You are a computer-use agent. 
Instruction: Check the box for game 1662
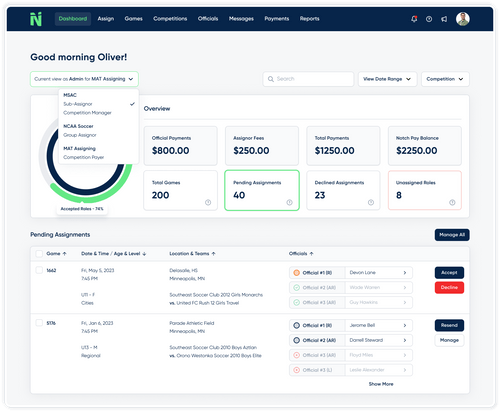pyautogui.click(x=39, y=270)
